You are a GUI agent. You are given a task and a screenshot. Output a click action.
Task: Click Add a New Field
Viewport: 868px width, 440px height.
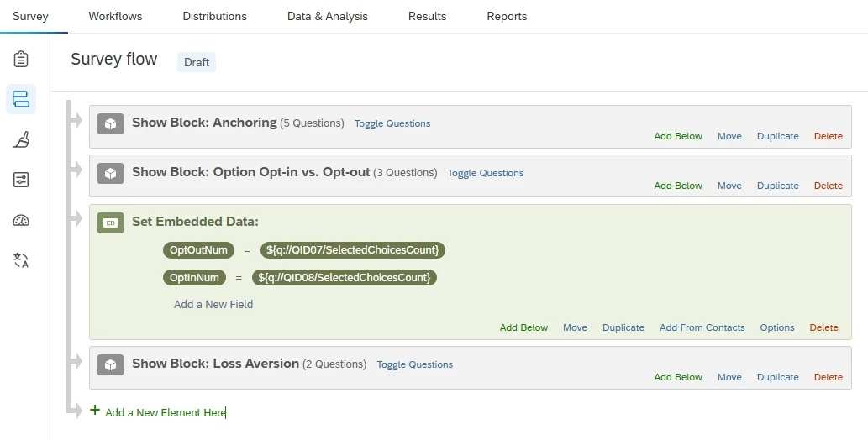pyautogui.click(x=213, y=305)
